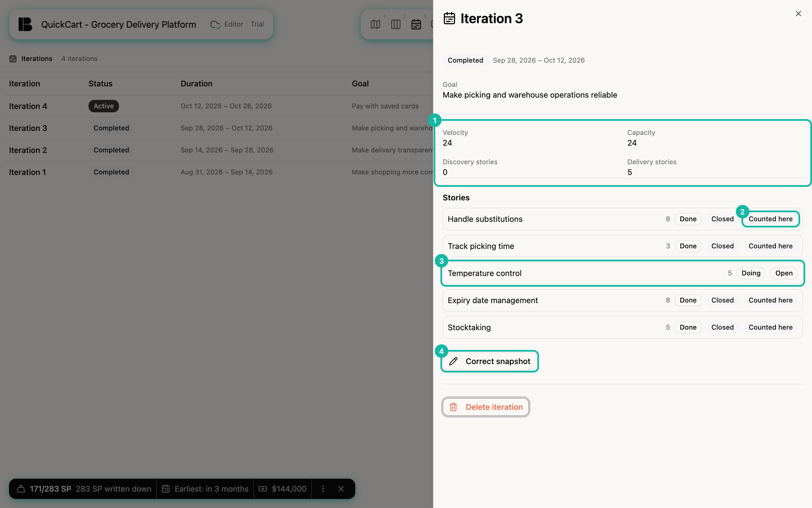Open Handle substitutions story
This screenshot has height=508, width=812.
pos(623,219)
